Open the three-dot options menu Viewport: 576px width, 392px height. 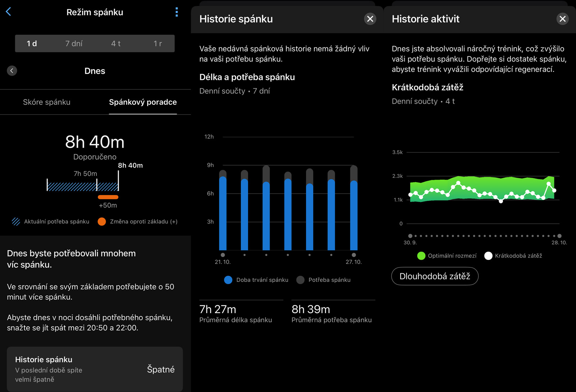coord(176,12)
